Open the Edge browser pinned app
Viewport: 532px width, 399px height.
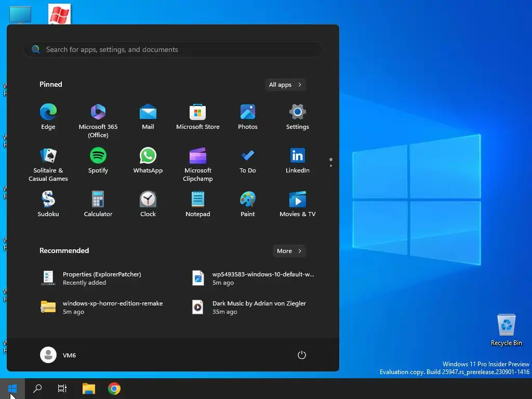48,117
